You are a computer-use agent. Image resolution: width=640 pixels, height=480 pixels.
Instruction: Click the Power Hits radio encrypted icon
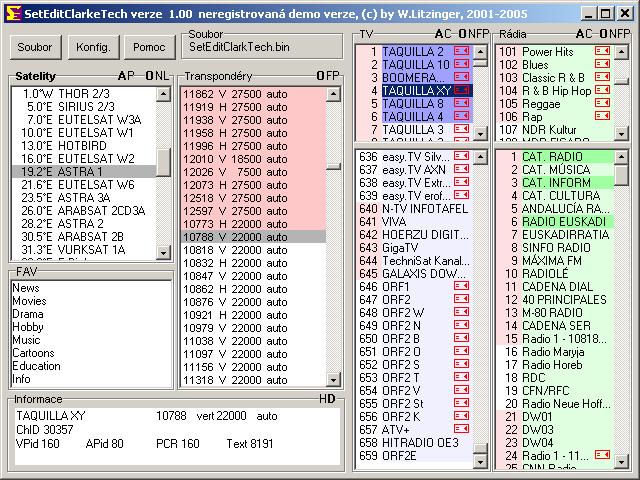point(602,51)
